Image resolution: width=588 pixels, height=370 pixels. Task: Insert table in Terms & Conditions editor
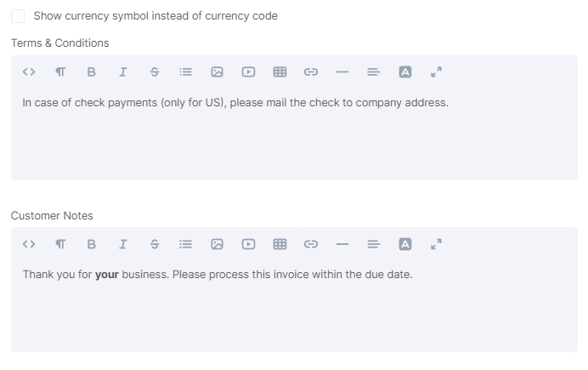click(x=280, y=71)
